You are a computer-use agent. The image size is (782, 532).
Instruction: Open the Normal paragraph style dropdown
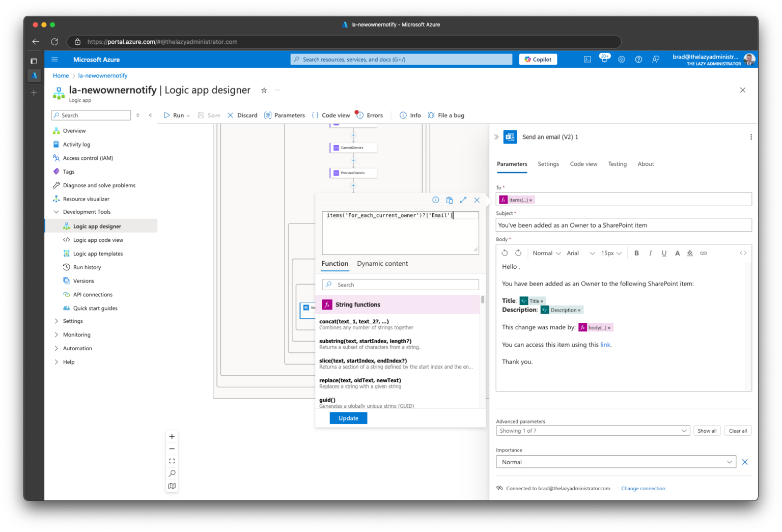[x=547, y=253]
